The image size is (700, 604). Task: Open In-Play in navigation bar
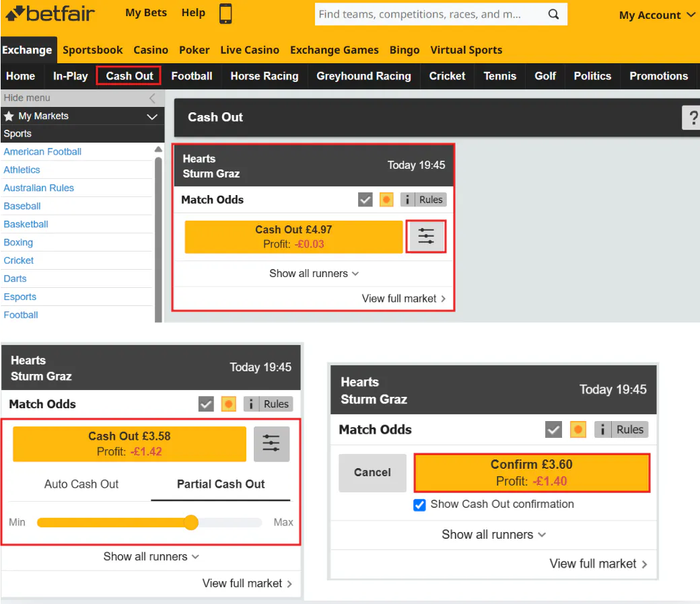[x=71, y=76]
